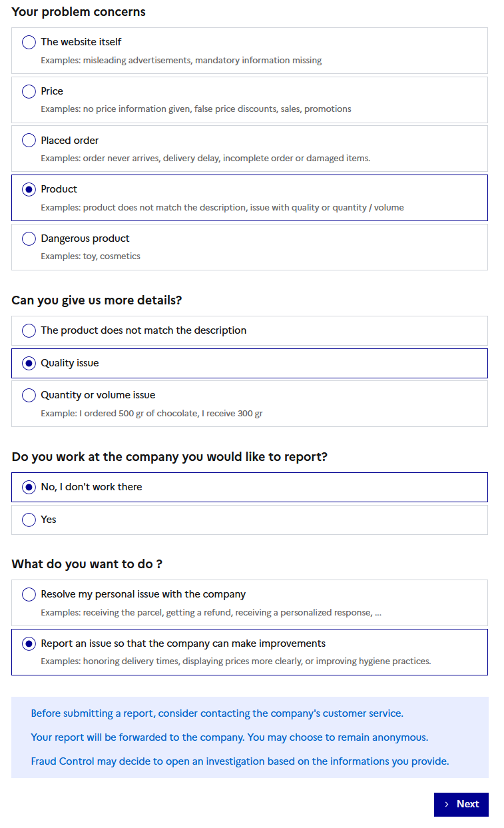
Task: Select 'The website itself' radio option
Action: pos(29,43)
